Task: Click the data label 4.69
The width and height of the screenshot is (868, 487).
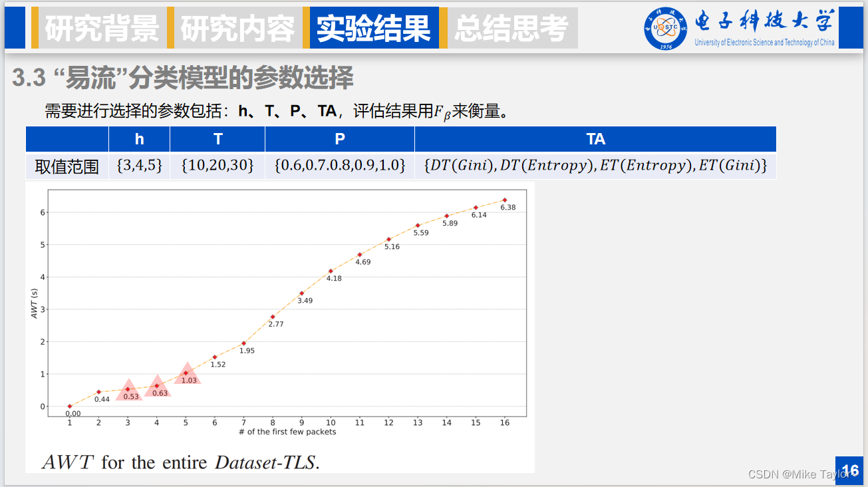Action: [362, 262]
